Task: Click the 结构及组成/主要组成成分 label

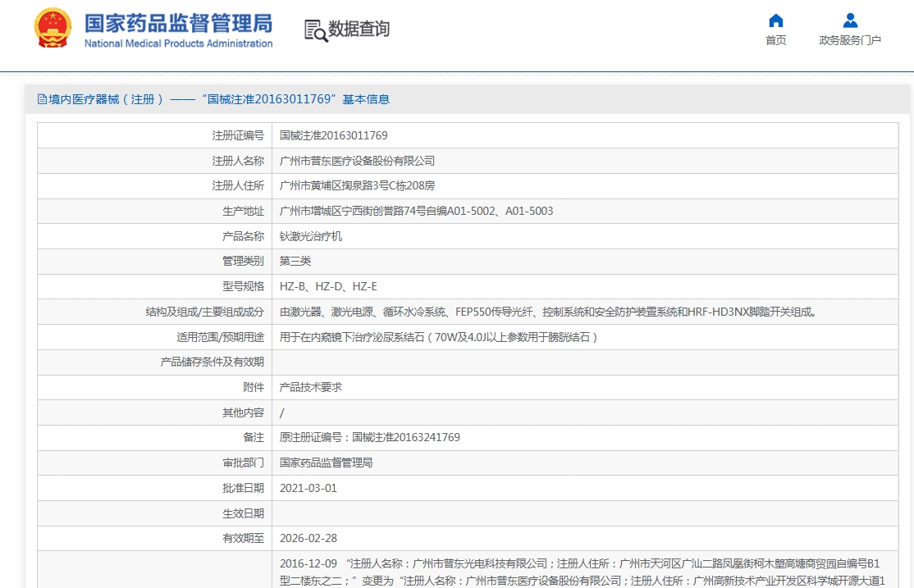Action: tap(204, 312)
